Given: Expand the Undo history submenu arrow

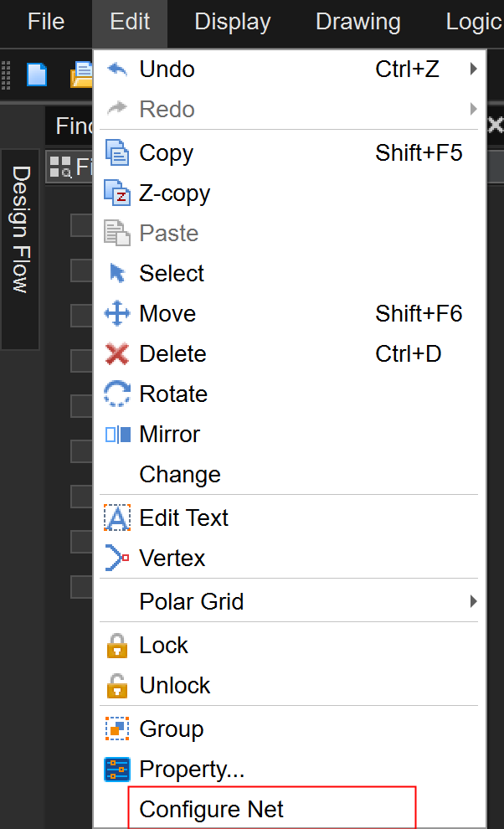Looking at the screenshot, I should [x=473, y=70].
